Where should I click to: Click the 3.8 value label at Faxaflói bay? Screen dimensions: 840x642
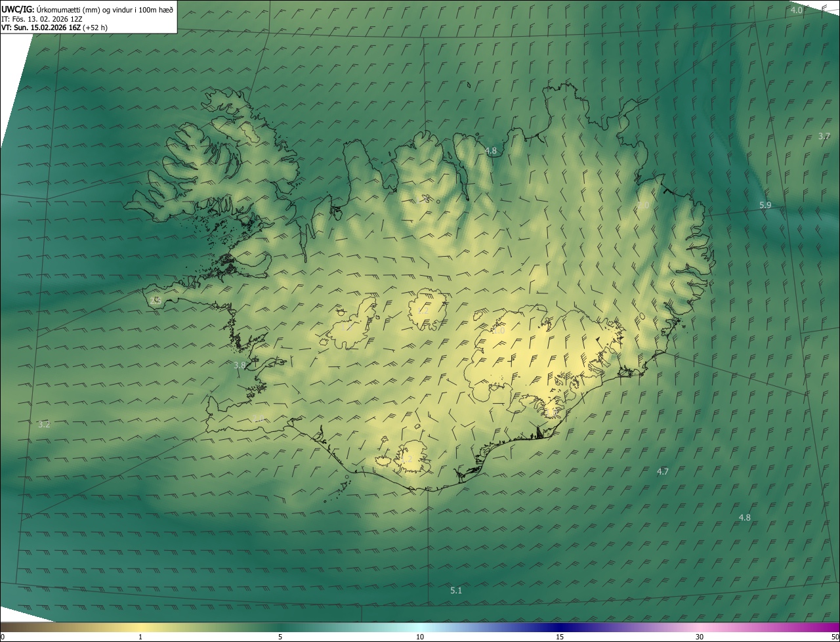pos(240,366)
